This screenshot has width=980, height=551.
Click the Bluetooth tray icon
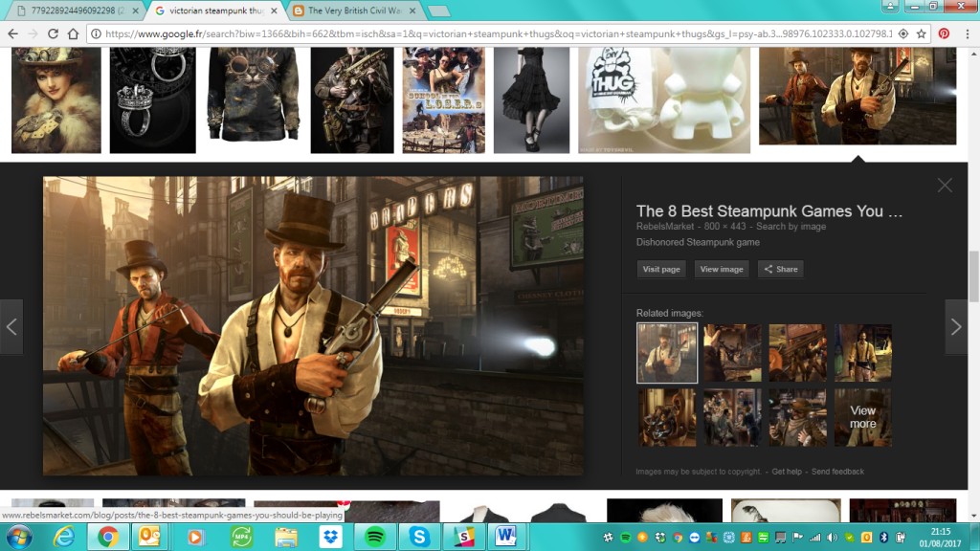pos(883,538)
